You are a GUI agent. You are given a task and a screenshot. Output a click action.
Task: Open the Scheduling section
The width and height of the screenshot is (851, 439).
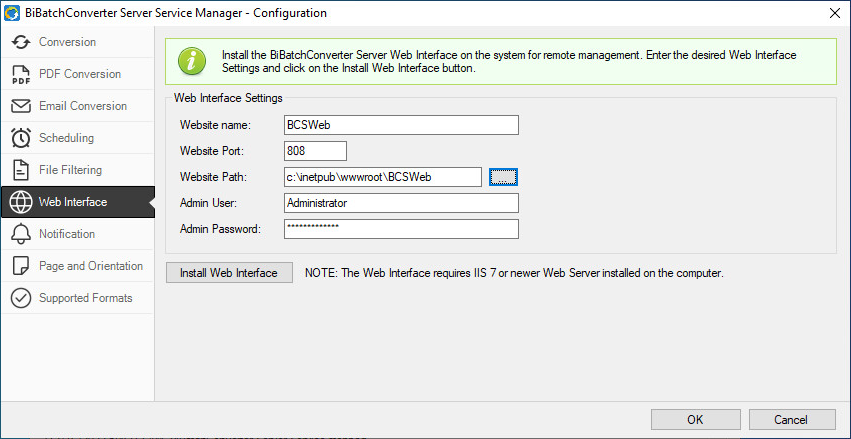pos(78,138)
